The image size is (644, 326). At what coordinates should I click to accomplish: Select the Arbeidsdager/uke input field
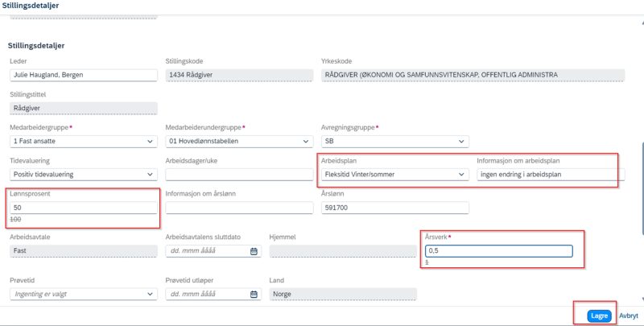[x=239, y=175]
